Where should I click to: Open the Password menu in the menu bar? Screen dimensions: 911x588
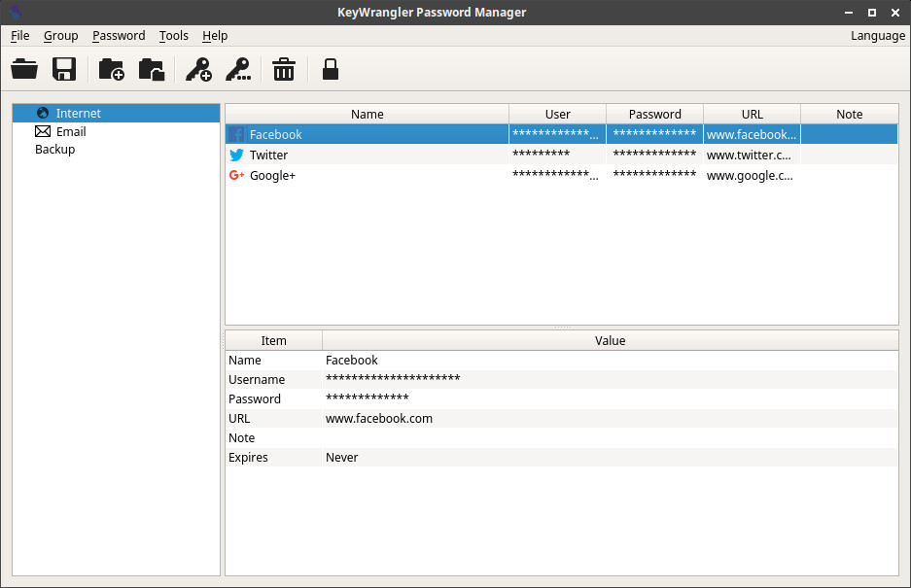119,35
